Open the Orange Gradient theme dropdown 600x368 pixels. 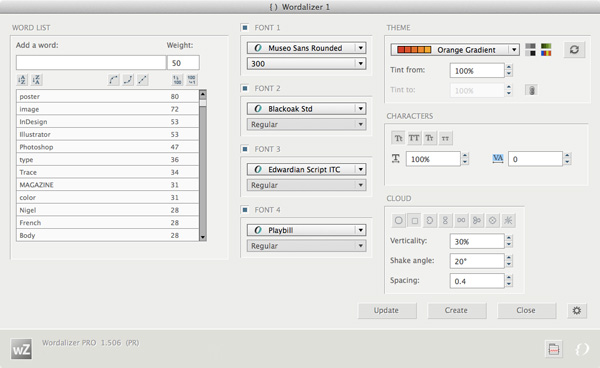coord(455,50)
